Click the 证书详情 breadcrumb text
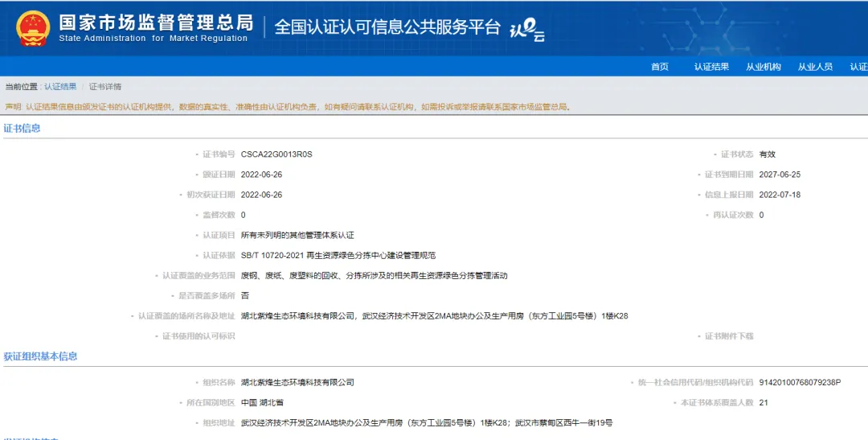 coord(105,86)
